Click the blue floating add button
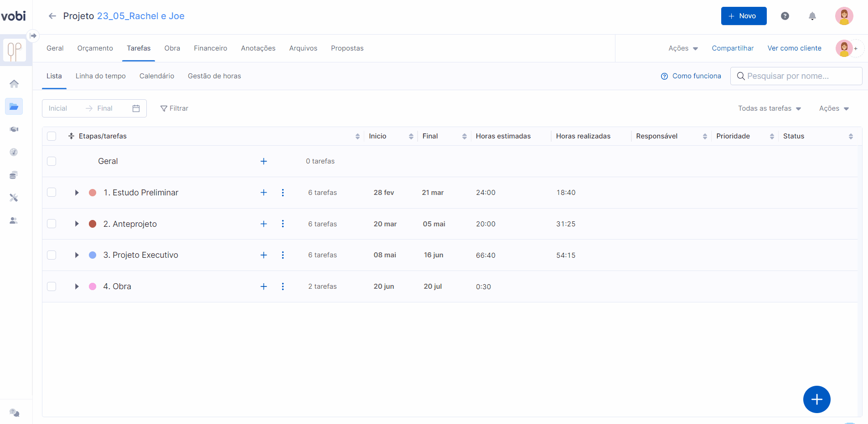This screenshot has width=868, height=424. coord(816,399)
